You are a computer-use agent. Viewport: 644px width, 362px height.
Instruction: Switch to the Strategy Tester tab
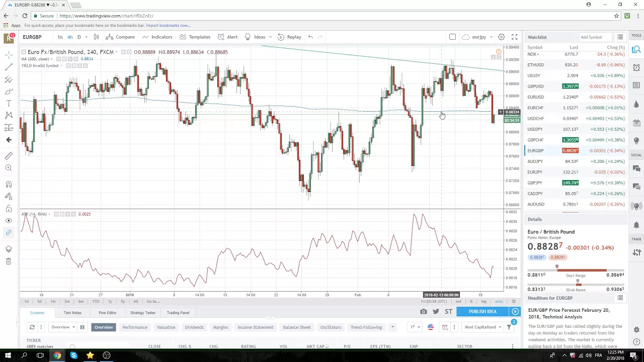[x=143, y=313]
